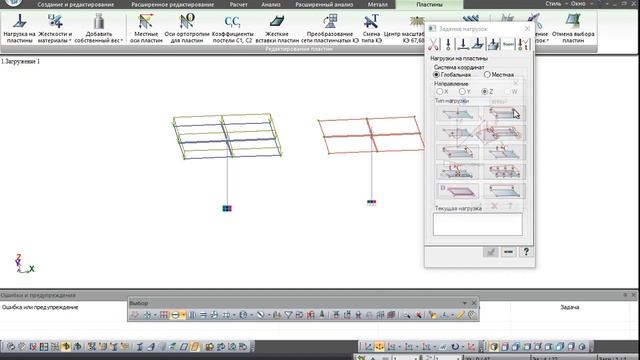The image size is (640, 360).
Task: Click the 'Задача' column header
Action: 569,307
